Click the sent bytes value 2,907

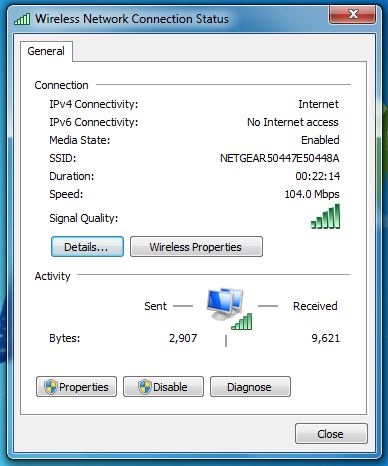[x=183, y=338]
